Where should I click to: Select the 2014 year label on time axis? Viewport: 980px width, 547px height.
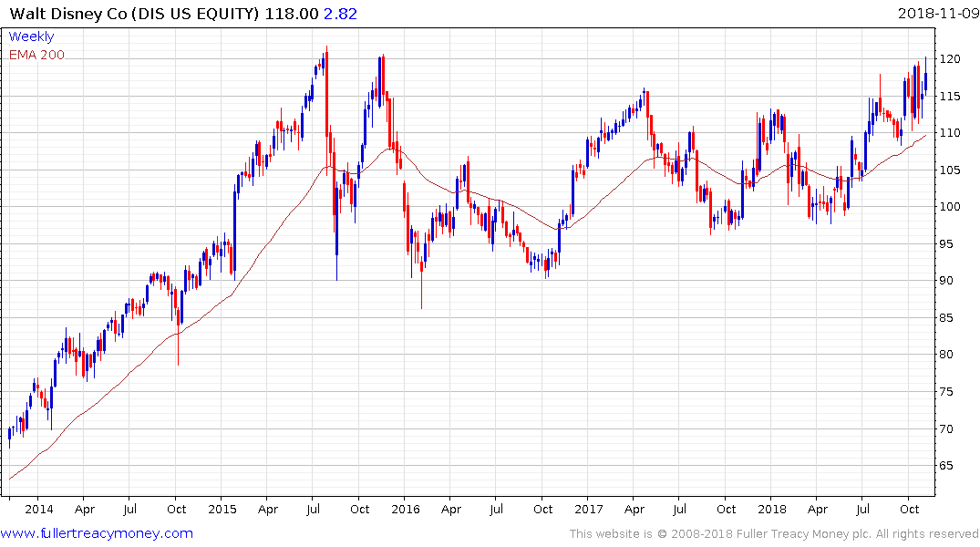tap(39, 510)
